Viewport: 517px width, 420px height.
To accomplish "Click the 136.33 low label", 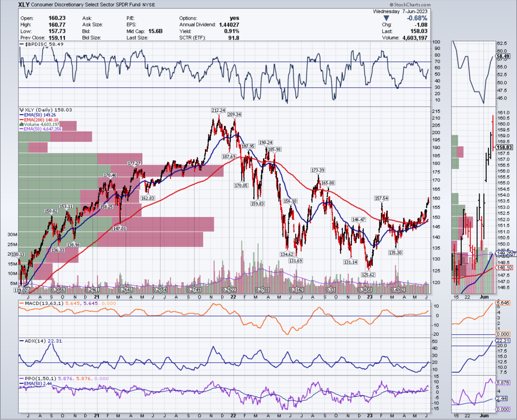I will point(58,250).
